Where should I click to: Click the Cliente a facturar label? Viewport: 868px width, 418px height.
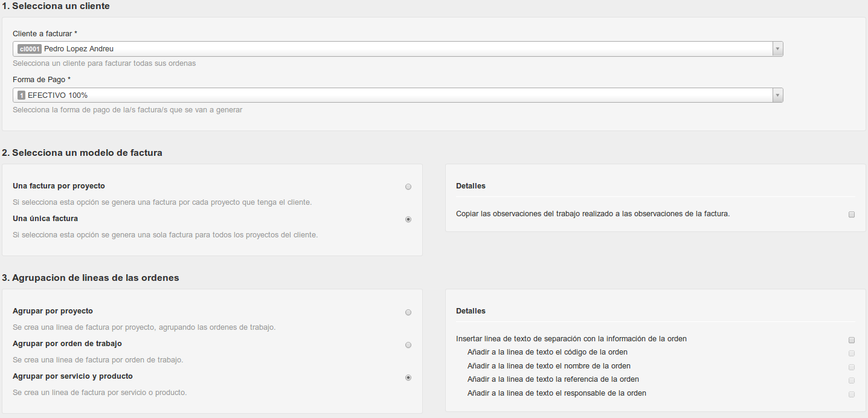tap(45, 34)
